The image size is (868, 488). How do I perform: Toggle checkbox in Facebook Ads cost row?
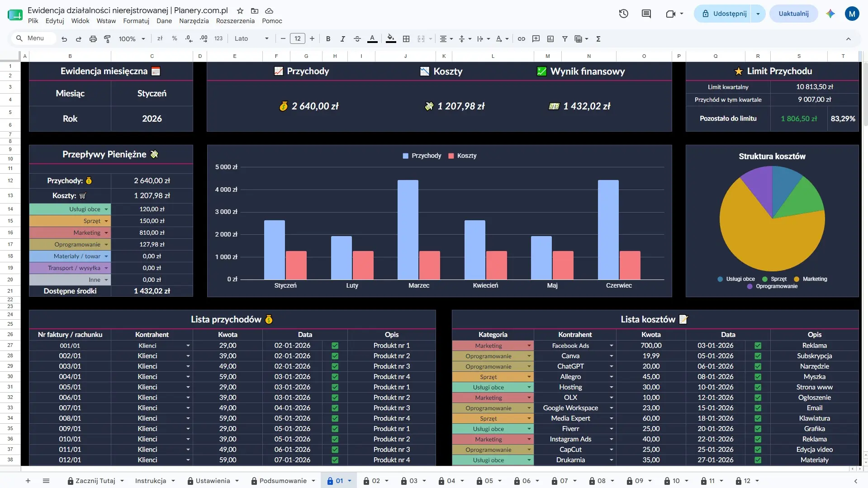coord(758,346)
